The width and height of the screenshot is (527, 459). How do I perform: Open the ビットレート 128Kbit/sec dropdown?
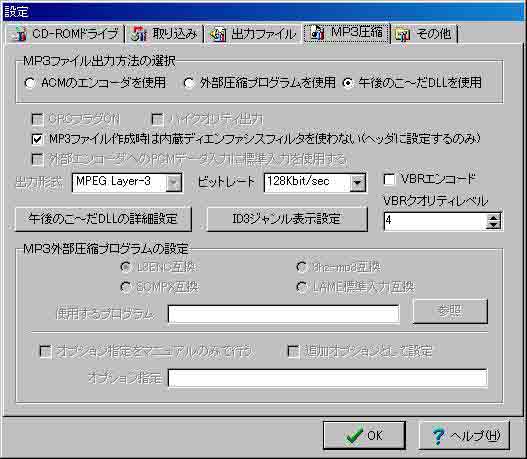click(358, 182)
